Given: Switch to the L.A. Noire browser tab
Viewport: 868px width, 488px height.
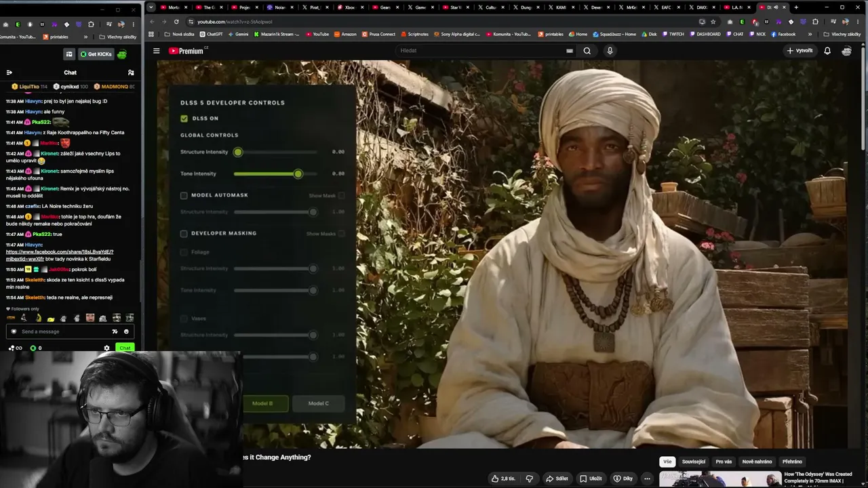Looking at the screenshot, I should (738, 7).
